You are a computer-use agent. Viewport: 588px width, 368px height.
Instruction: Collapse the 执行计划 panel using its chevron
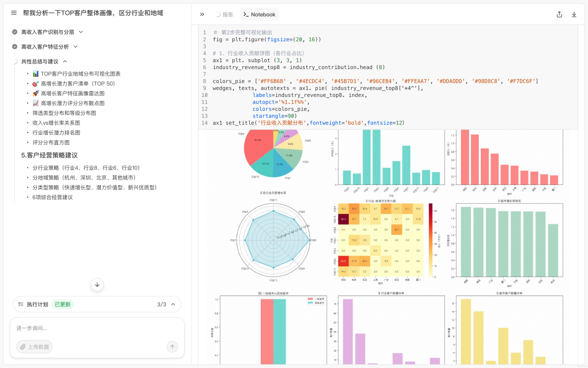(x=173, y=304)
